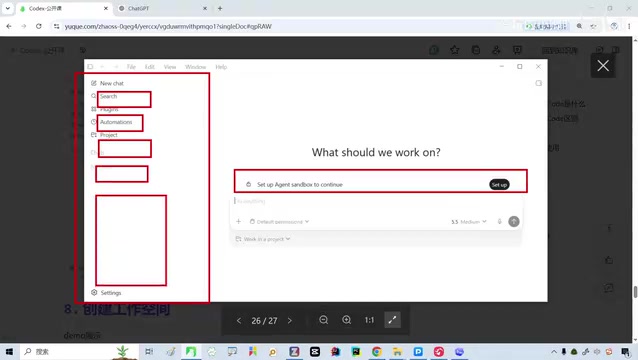The width and height of the screenshot is (638, 360).
Task: Open the browser three-dot menu
Action: point(629,26)
